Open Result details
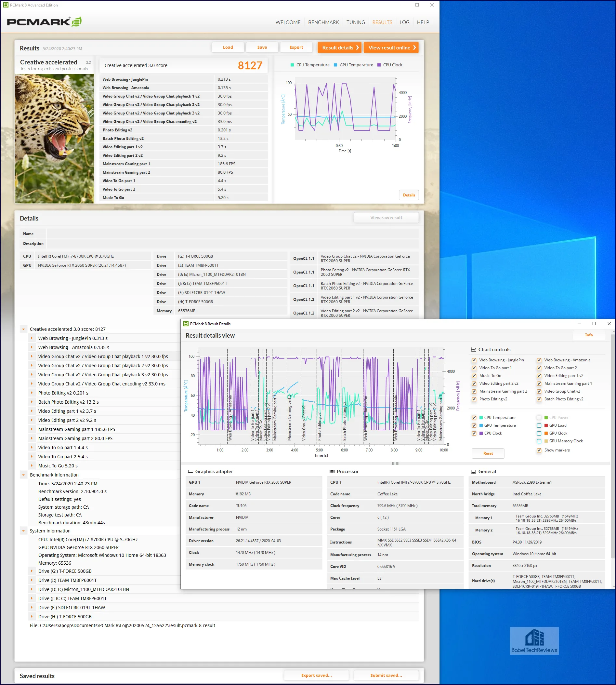Viewport: 616px width, 685px height. (x=339, y=47)
